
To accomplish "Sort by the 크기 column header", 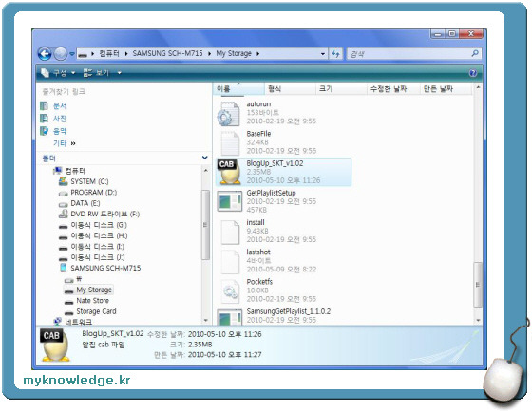I will click(342, 89).
